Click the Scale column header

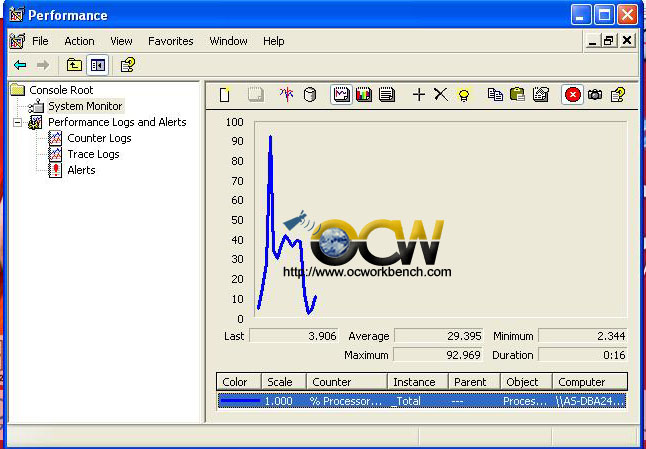point(284,382)
